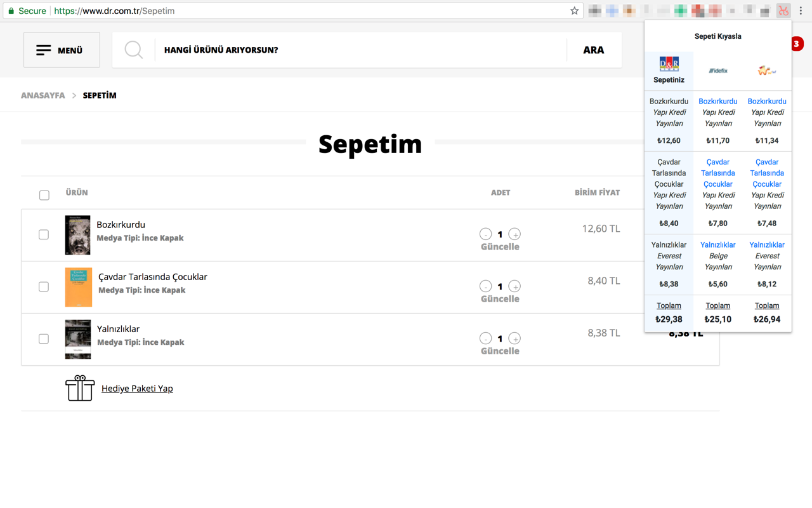Increase quantity for Çavdar Tarlasında Çocuklar
Screen dimensions: 812x508
pos(514,286)
